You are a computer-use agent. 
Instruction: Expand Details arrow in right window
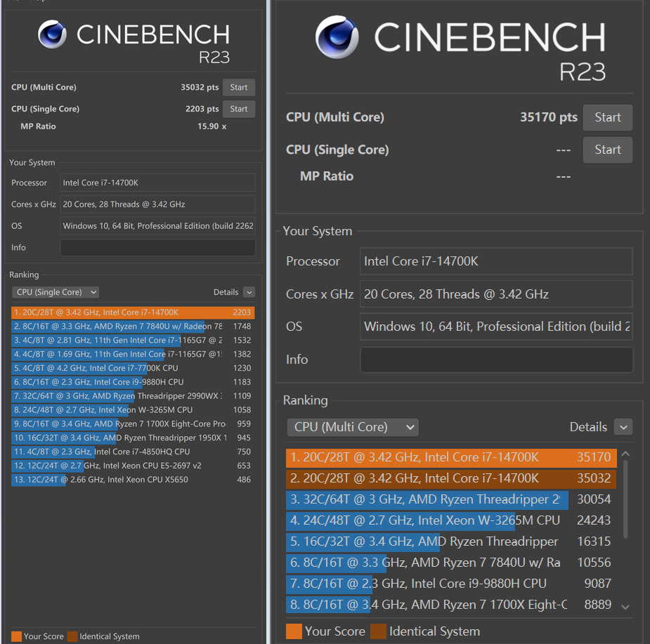[x=623, y=427]
